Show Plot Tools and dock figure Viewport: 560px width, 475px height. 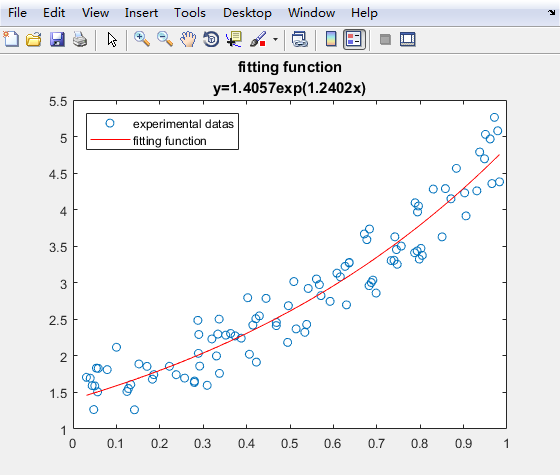tap(408, 39)
